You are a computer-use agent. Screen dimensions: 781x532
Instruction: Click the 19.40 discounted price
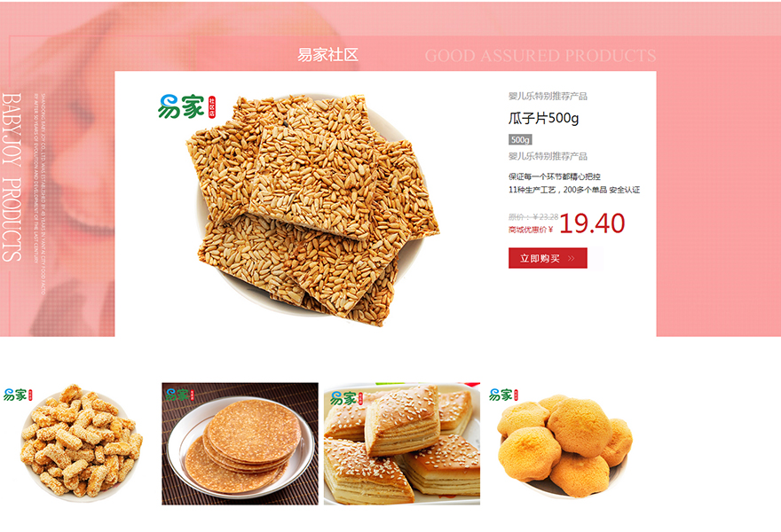[592, 223]
